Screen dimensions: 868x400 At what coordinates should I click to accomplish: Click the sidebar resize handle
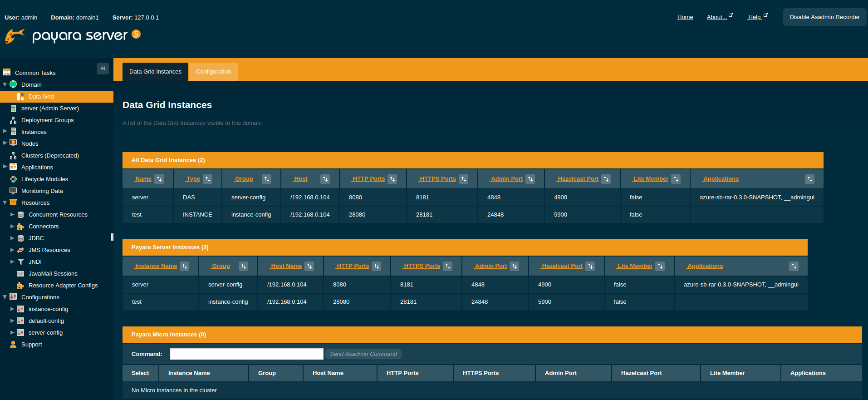coord(112,237)
